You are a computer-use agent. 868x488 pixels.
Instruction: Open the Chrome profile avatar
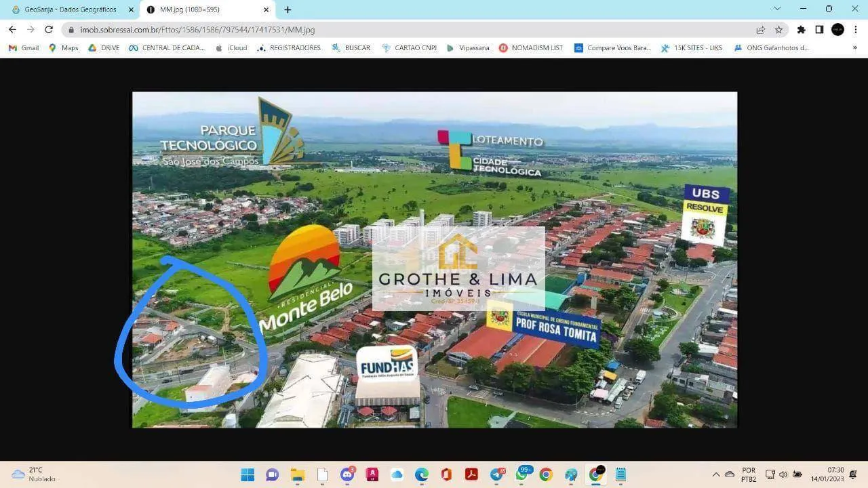click(837, 30)
